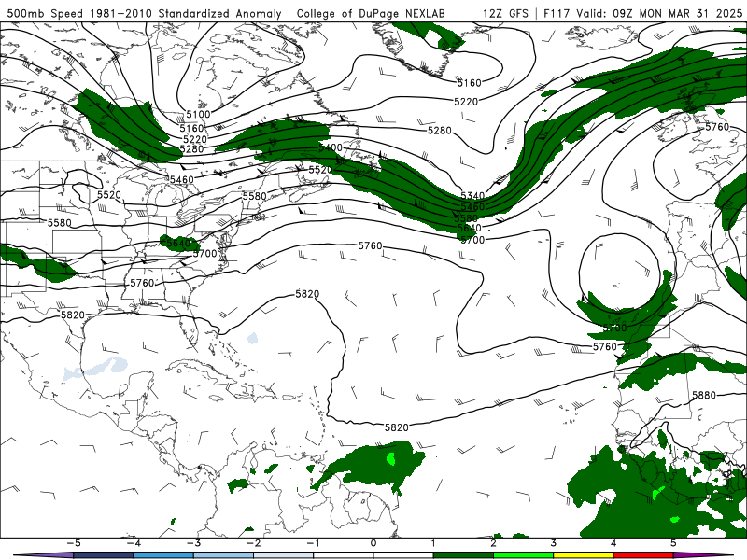The height and width of the screenshot is (560, 747).
Task: Click the 5760 contour label near Ireland
Action: point(717,127)
